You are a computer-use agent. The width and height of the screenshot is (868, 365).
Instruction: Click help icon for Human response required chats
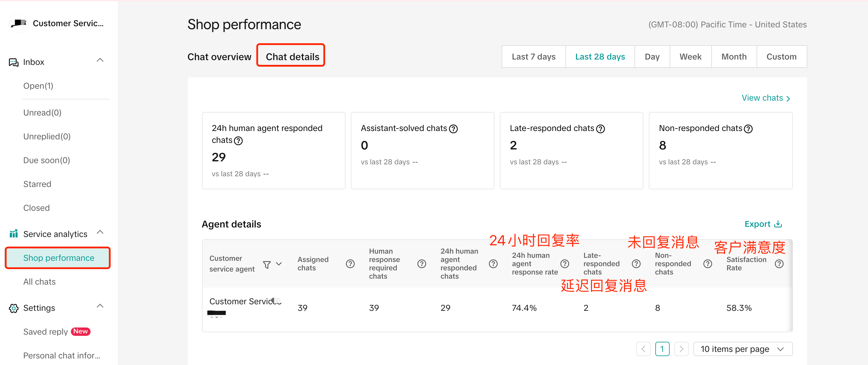[421, 264]
